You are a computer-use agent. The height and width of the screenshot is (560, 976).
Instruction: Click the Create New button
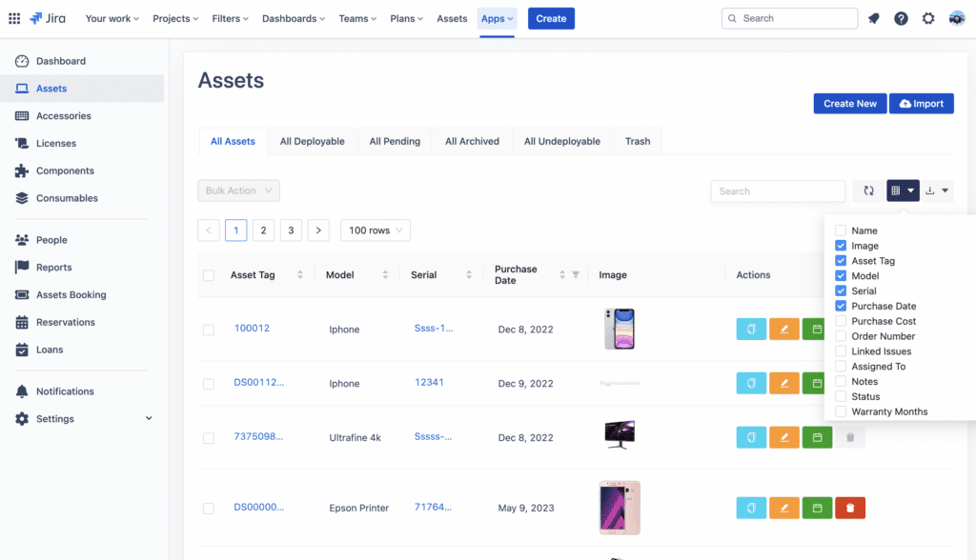click(849, 103)
